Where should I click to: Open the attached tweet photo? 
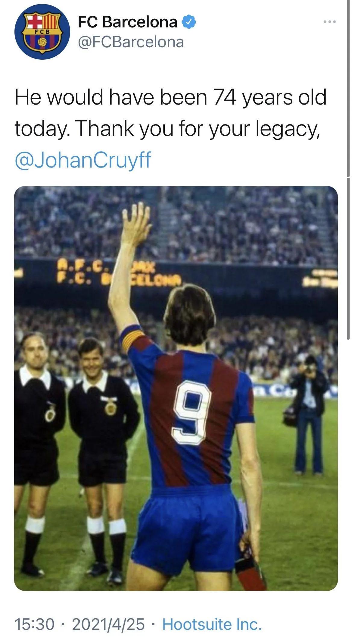point(176,388)
